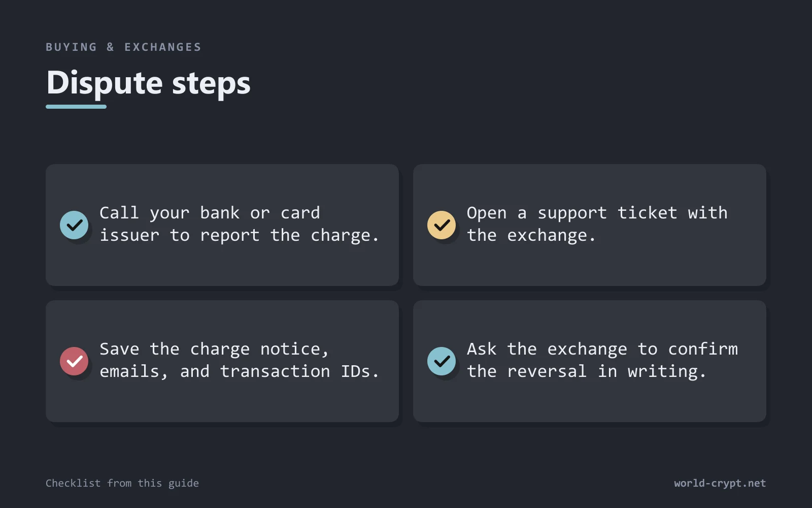This screenshot has width=812, height=508.
Task: Click the text 'Open a support ticket with'
Action: (x=597, y=213)
